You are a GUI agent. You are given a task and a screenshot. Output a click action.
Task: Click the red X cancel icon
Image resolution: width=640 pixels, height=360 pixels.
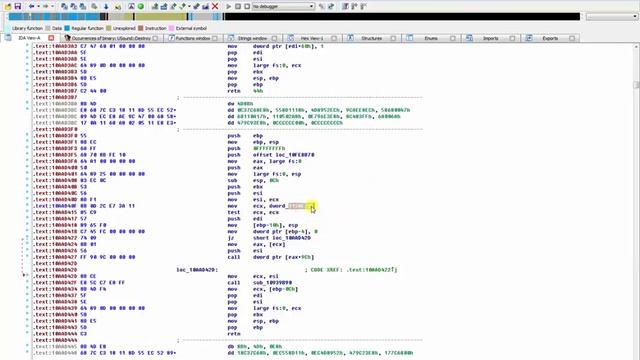coord(215,6)
